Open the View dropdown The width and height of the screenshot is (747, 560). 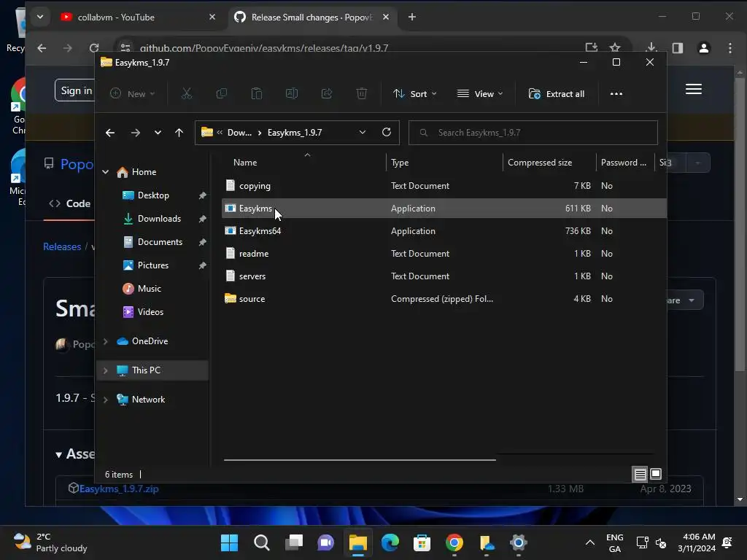click(480, 94)
